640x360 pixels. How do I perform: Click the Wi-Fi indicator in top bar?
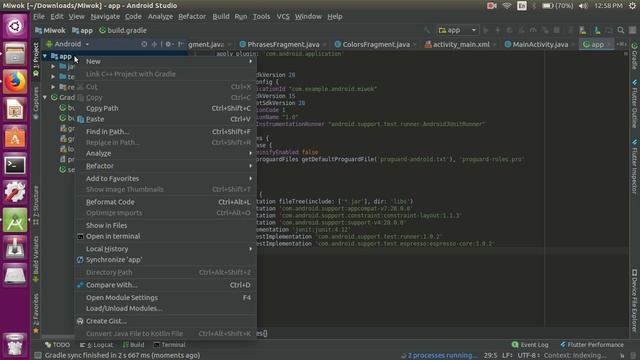click(507, 6)
